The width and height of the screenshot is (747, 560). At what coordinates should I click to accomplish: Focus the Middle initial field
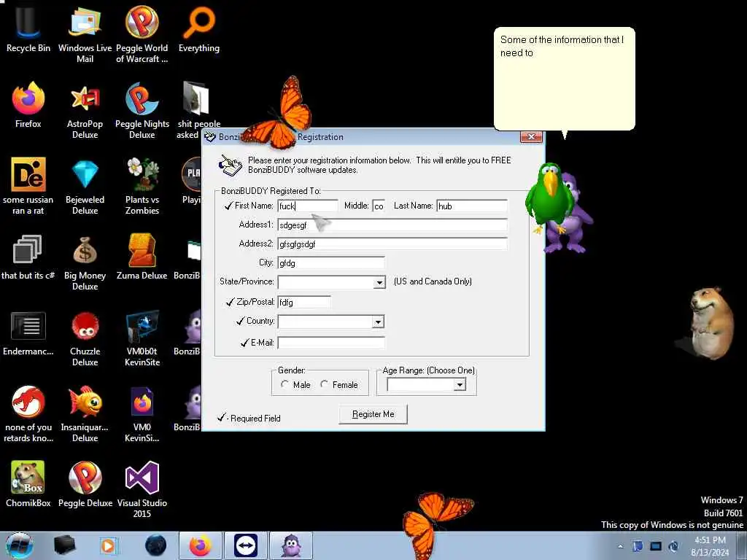click(379, 206)
